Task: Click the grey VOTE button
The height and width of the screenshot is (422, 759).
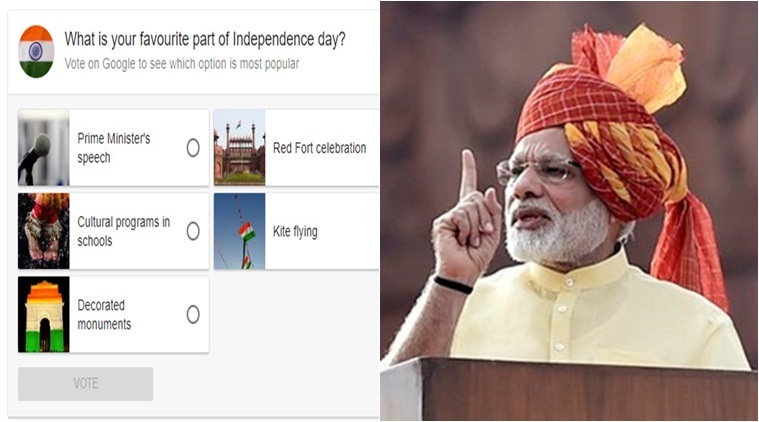Action: (x=86, y=384)
